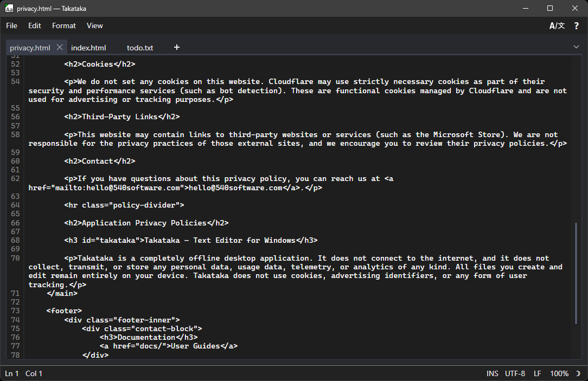The image size is (588, 381).
Task: Toggle dark mode moon icon
Action: tap(578, 373)
